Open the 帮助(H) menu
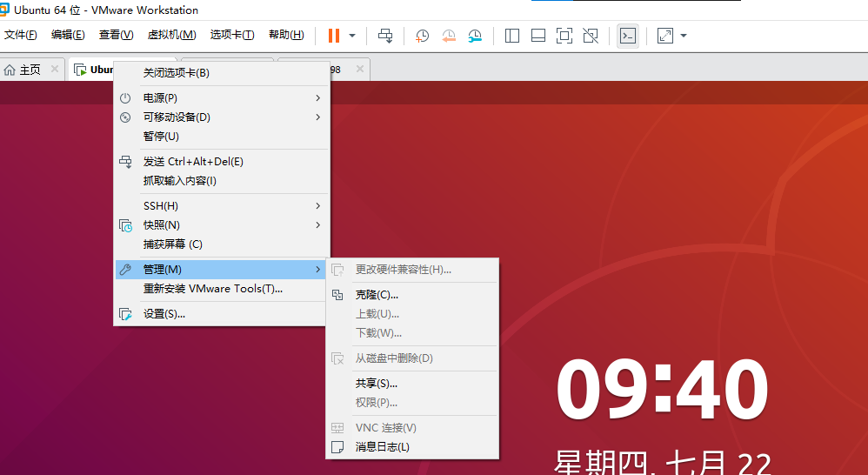Viewport: 868px width, 475px height. [x=286, y=35]
